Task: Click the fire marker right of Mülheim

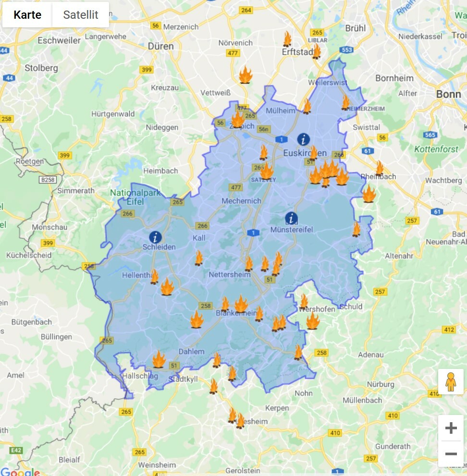Action: [x=307, y=106]
